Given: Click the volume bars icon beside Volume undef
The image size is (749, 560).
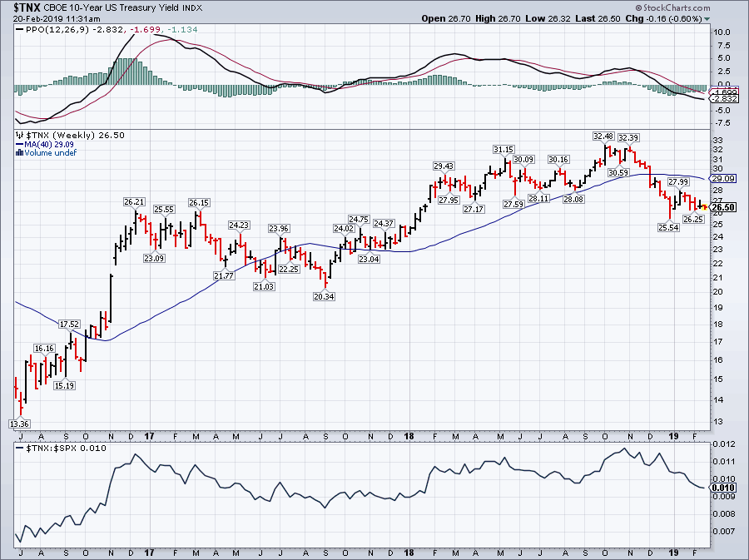Looking at the screenshot, I should coord(20,152).
